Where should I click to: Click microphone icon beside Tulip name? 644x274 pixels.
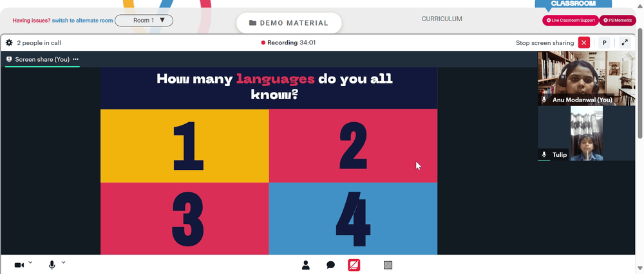[544, 154]
